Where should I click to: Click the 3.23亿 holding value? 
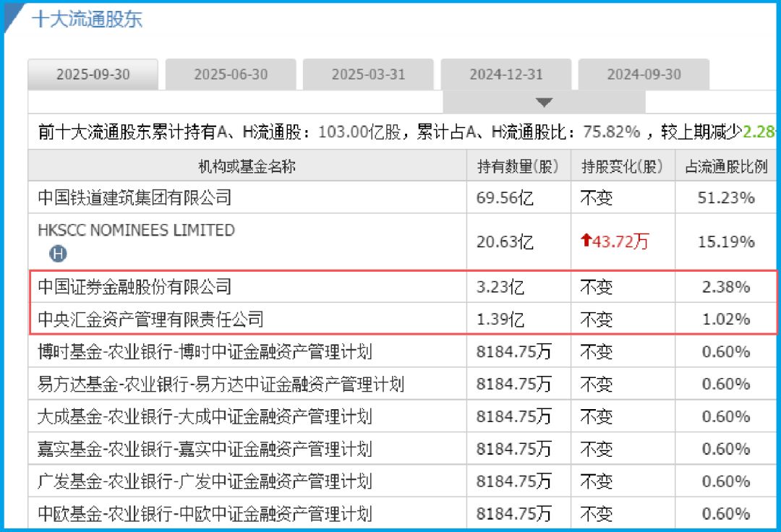pyautogui.click(x=500, y=287)
